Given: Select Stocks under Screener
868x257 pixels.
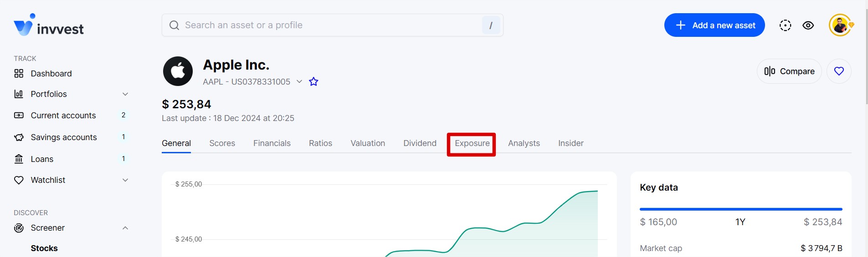Looking at the screenshot, I should pos(44,248).
